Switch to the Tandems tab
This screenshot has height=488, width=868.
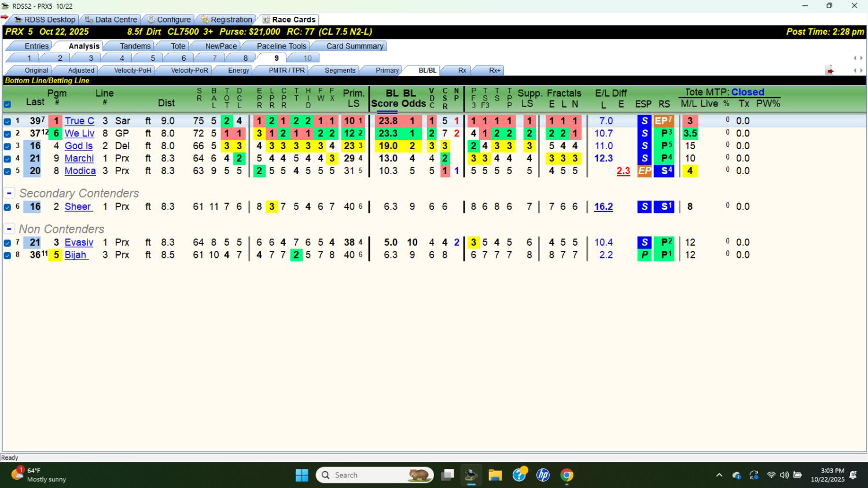click(x=135, y=46)
